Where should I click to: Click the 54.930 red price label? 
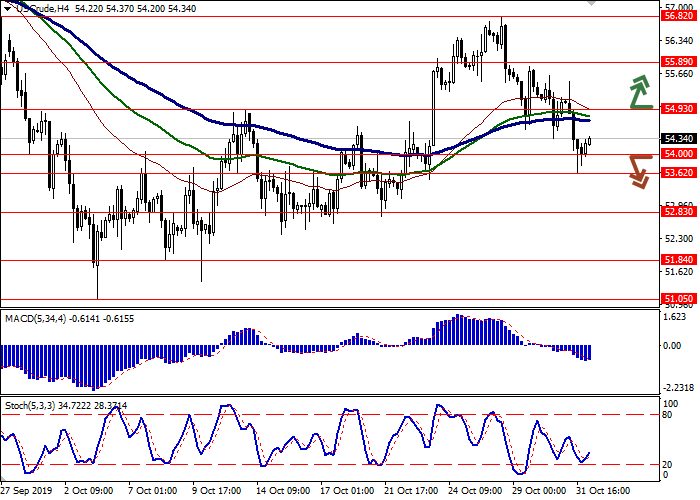click(x=677, y=108)
